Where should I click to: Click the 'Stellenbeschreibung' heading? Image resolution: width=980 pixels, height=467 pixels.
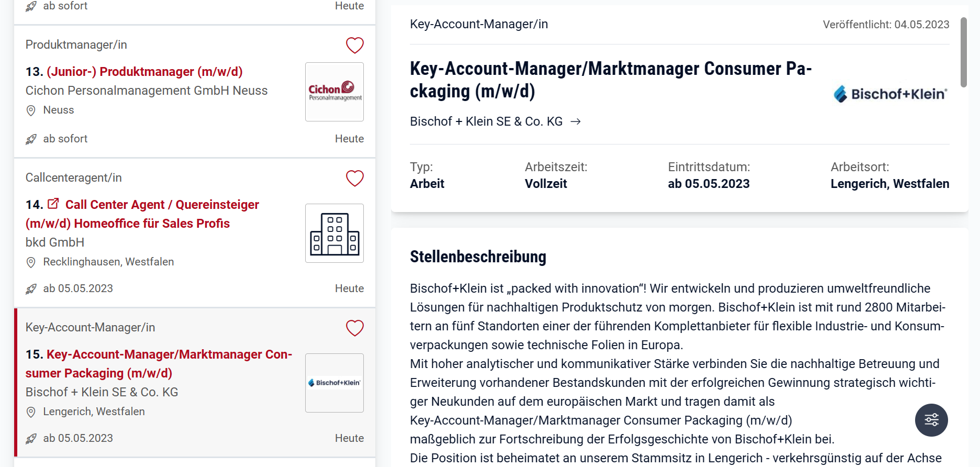pos(478,257)
